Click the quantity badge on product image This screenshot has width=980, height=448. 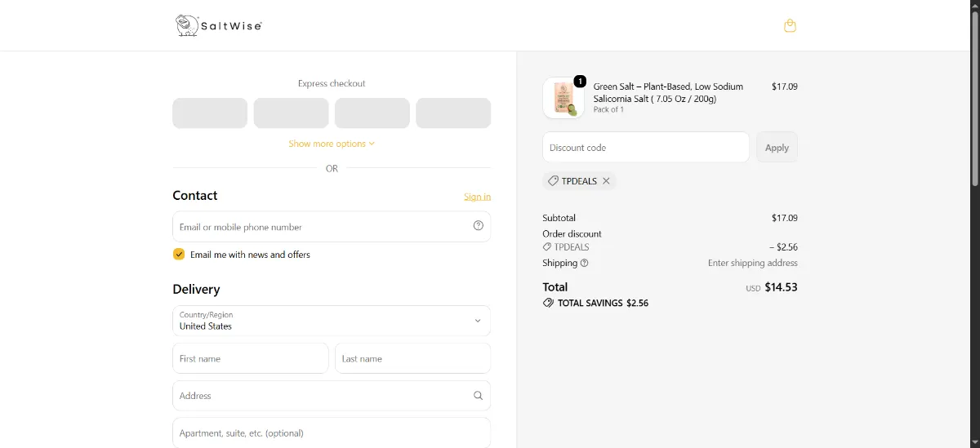[580, 81]
